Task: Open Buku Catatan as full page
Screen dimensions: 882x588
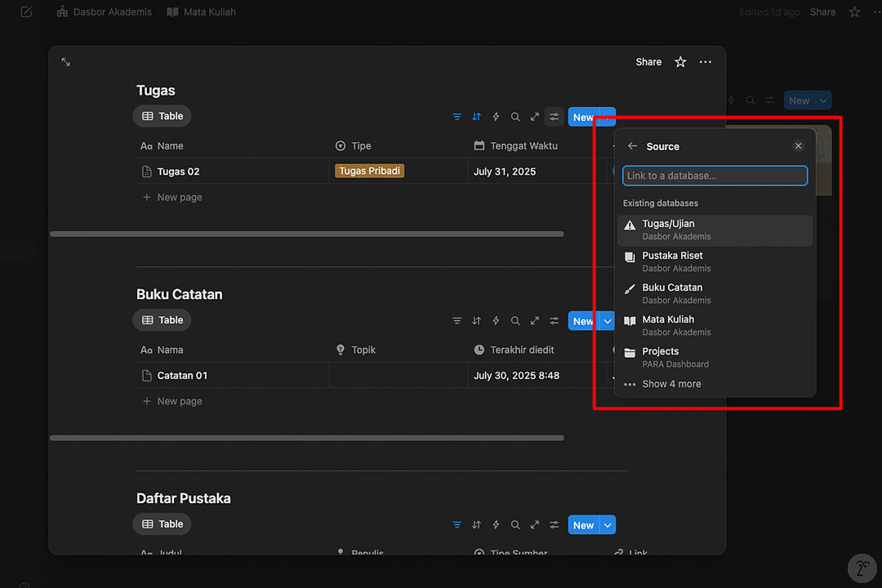Action: click(534, 321)
